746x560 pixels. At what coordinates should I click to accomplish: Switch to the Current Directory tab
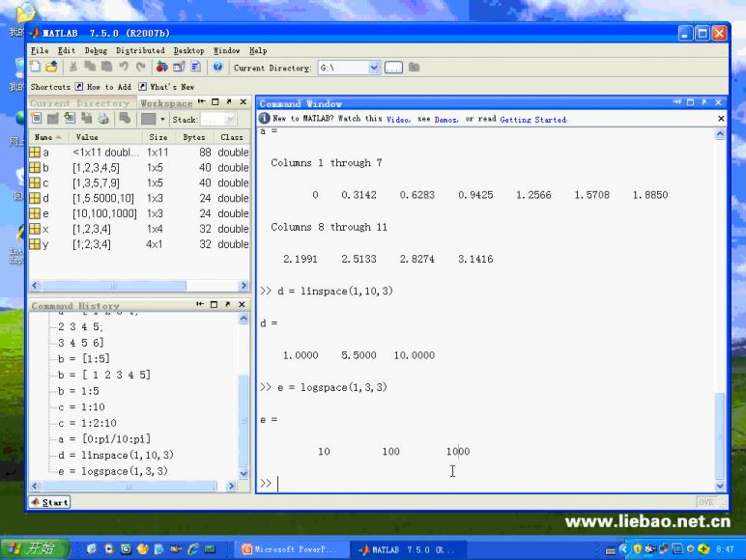point(80,103)
